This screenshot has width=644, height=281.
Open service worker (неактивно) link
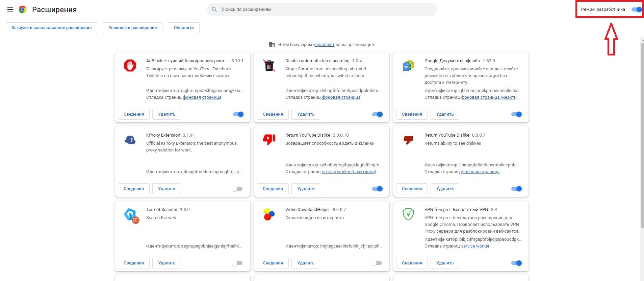click(349, 172)
